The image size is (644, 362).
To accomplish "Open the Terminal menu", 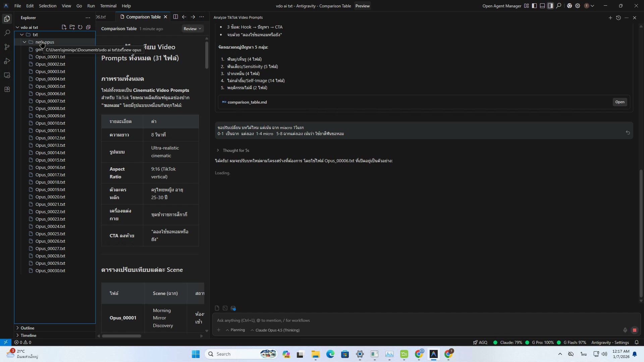I will point(108,6).
